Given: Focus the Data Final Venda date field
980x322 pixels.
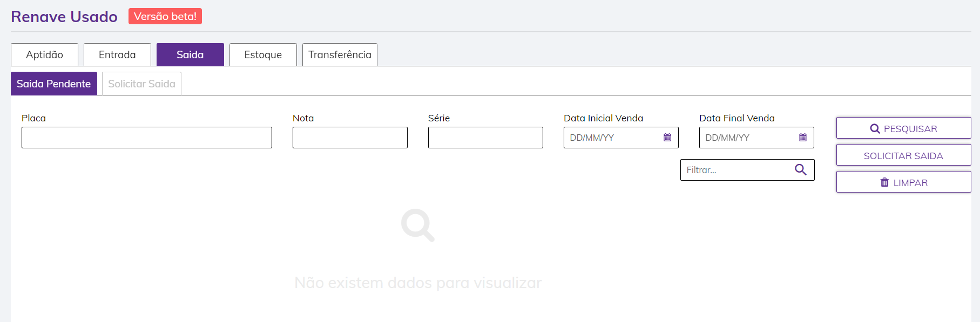Looking at the screenshot, I should click(x=746, y=138).
